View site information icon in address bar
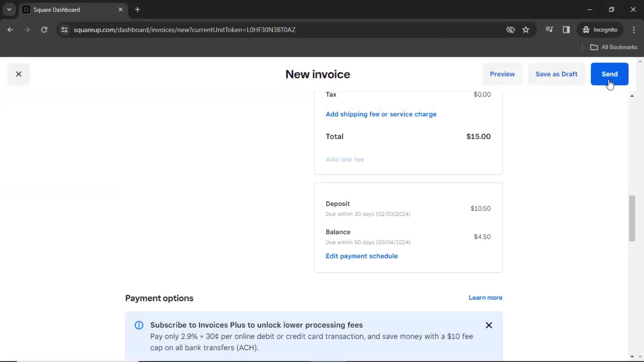 [64, 30]
